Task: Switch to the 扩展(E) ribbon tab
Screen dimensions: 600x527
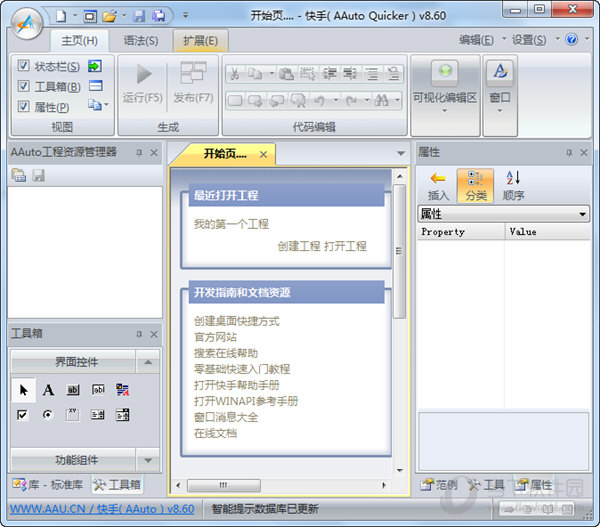Action: [x=201, y=40]
